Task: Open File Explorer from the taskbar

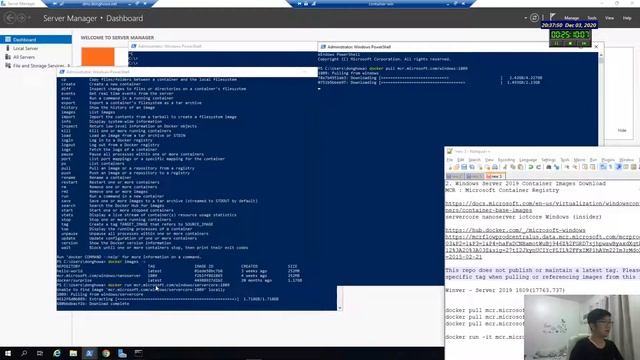Action: (73, 353)
